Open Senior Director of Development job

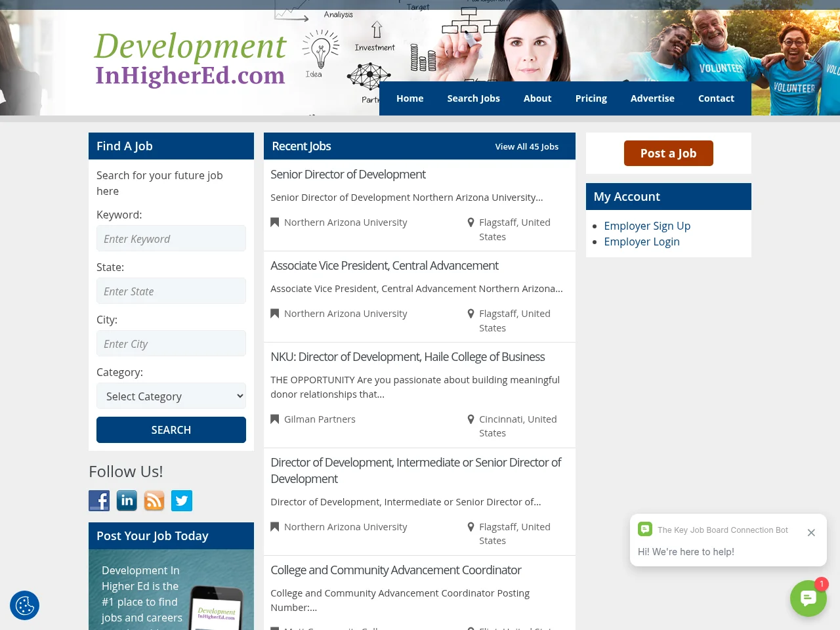[x=348, y=175]
